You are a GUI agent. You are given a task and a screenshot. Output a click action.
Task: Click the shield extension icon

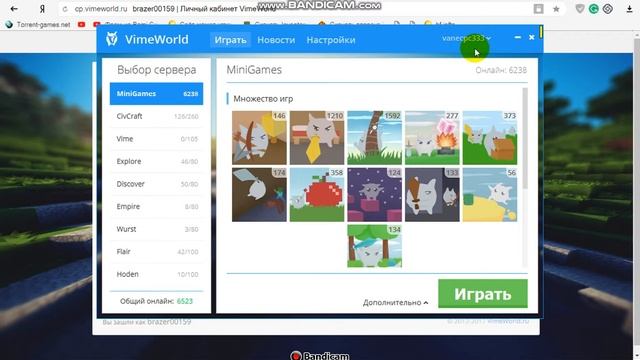click(580, 9)
